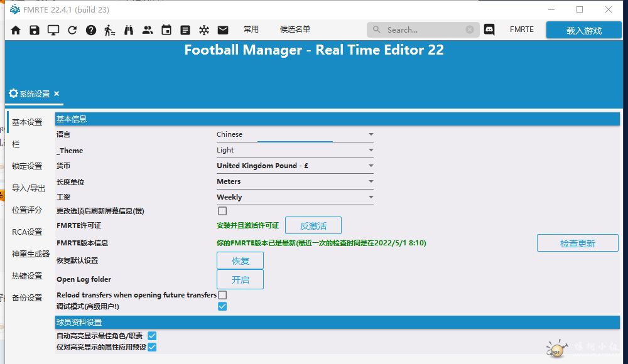The width and height of the screenshot is (628, 364).
Task: Open the 货币 United Kingdom Pound dropdown
Action: pyautogui.click(x=295, y=166)
